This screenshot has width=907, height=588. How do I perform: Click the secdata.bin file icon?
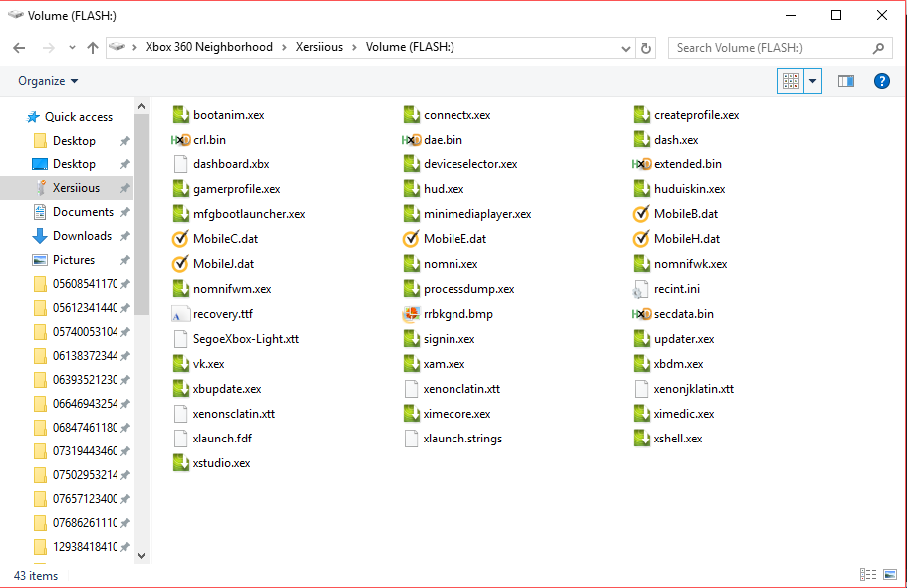point(641,314)
